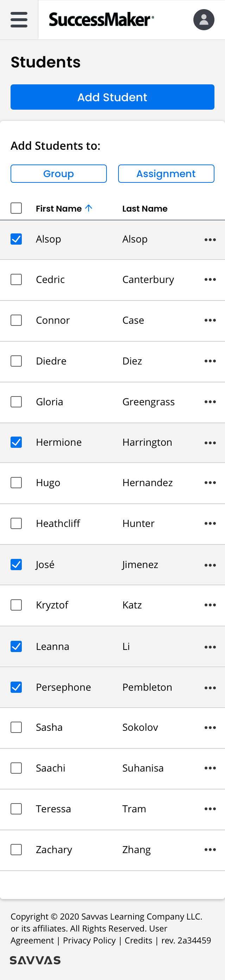Viewport: 225px width, 980px height.
Task: Sort the table by Last Name
Action: [145, 208]
